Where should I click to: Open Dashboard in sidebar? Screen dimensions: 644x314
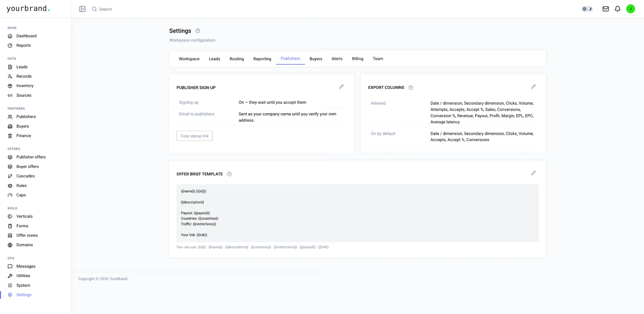(26, 36)
